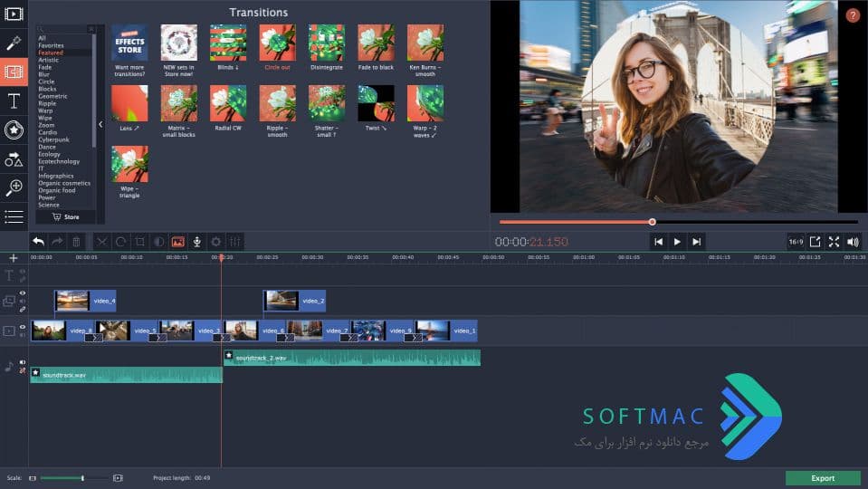Toggle visibility of overlay video track
868x489 pixels.
click(23, 293)
